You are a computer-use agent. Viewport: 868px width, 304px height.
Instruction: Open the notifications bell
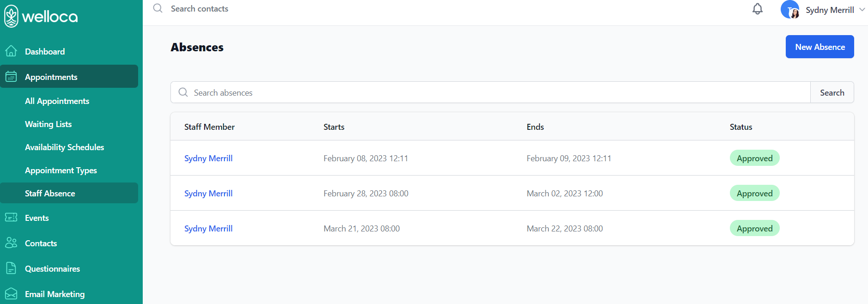[758, 9]
